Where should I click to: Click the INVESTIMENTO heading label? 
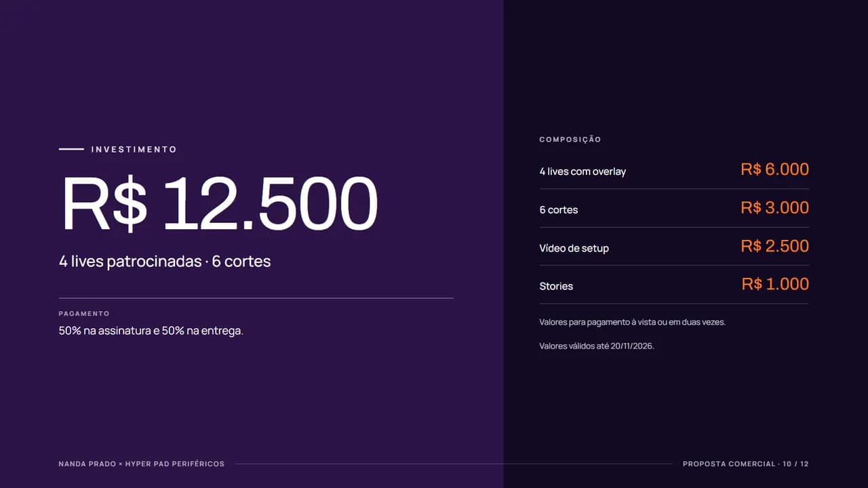tap(134, 149)
